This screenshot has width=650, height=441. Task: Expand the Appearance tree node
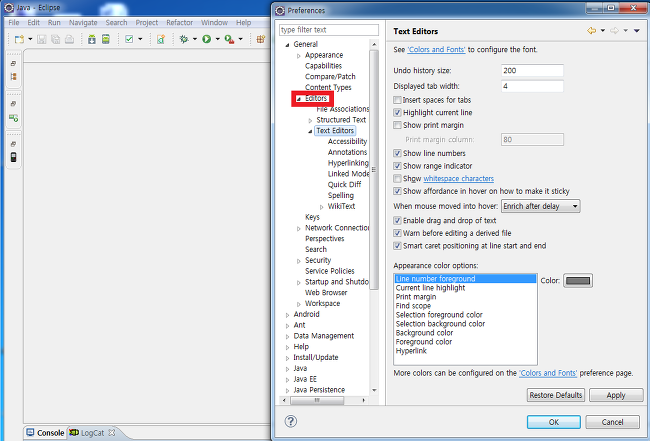tap(298, 56)
